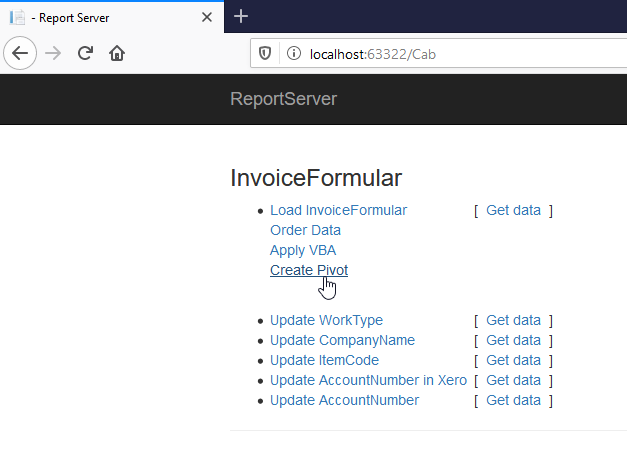This screenshot has height=467, width=627.
Task: Reload the current page
Action: [x=85, y=53]
